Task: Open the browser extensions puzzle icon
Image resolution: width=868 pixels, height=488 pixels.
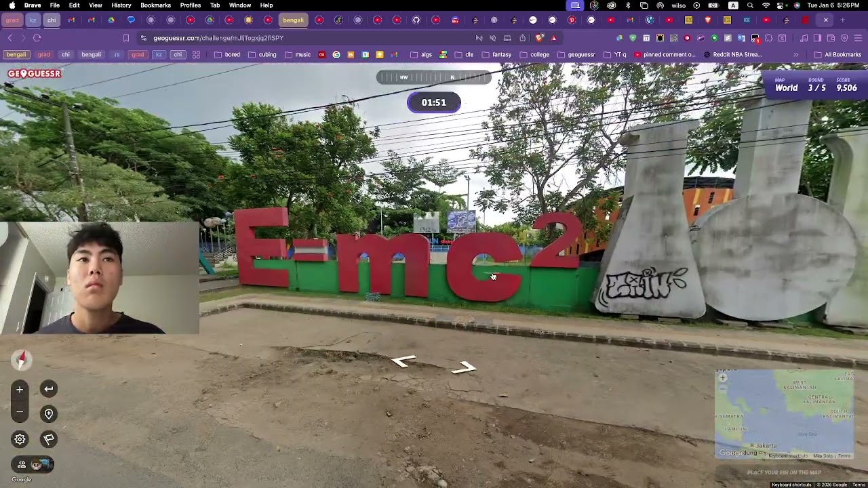Action: pos(769,38)
